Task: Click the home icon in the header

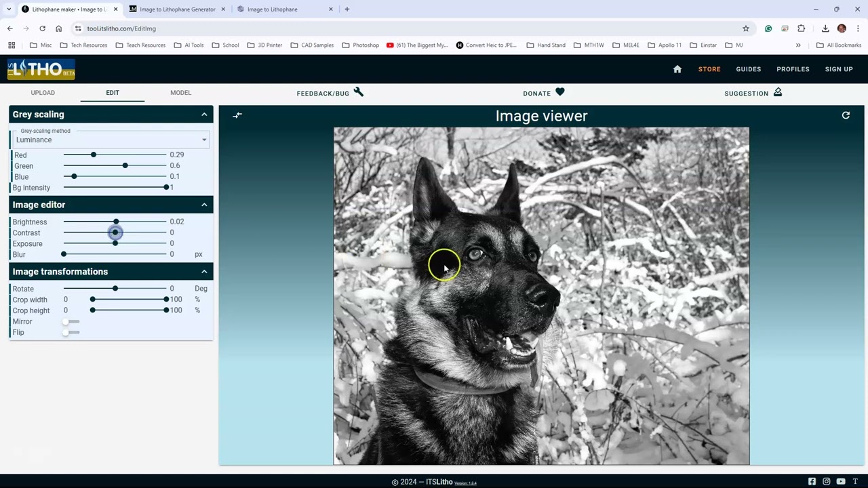Action: [677, 69]
